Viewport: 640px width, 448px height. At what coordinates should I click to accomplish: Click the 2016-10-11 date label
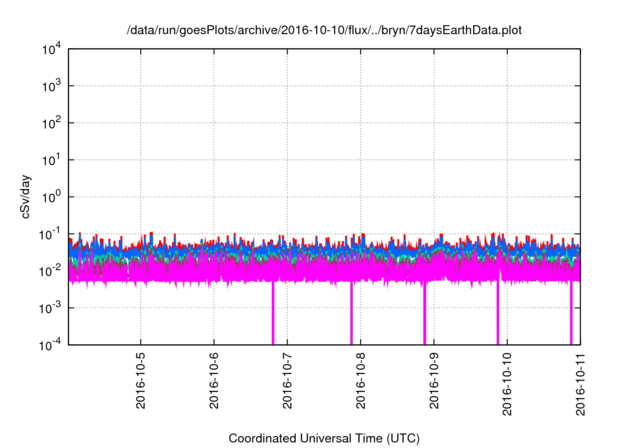coord(580,384)
